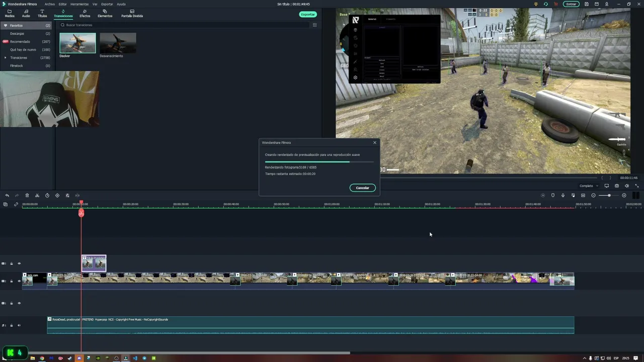Viewport: 644px width, 362px height.
Task: Open the Ayuda menu
Action: click(x=121, y=4)
